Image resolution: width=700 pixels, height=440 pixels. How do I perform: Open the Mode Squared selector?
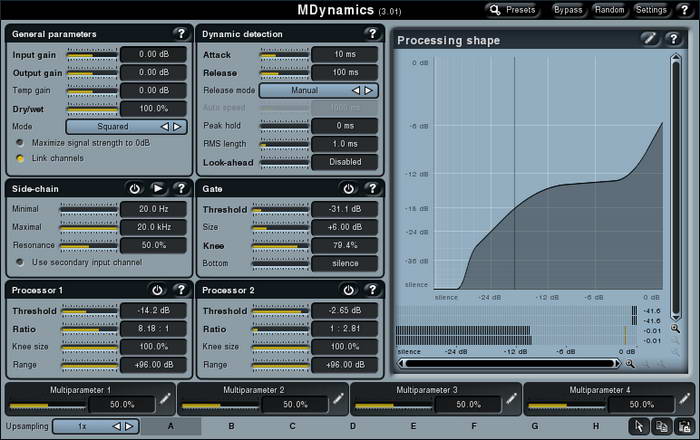[x=126, y=126]
